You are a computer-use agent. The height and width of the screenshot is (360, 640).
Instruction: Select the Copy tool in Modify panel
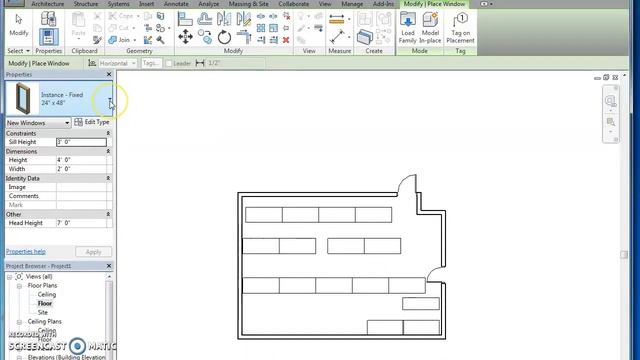(204, 37)
